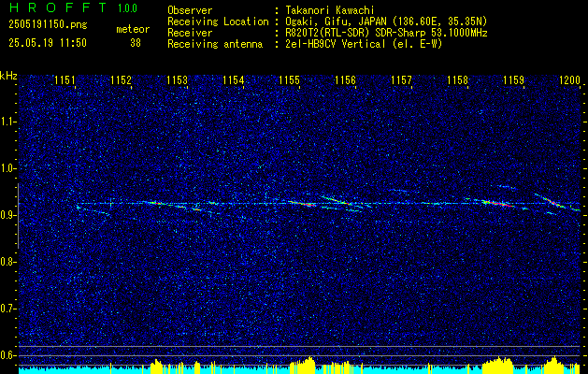Click the 1156 time axis marker
The width and height of the screenshot is (588, 374).
pos(345,80)
